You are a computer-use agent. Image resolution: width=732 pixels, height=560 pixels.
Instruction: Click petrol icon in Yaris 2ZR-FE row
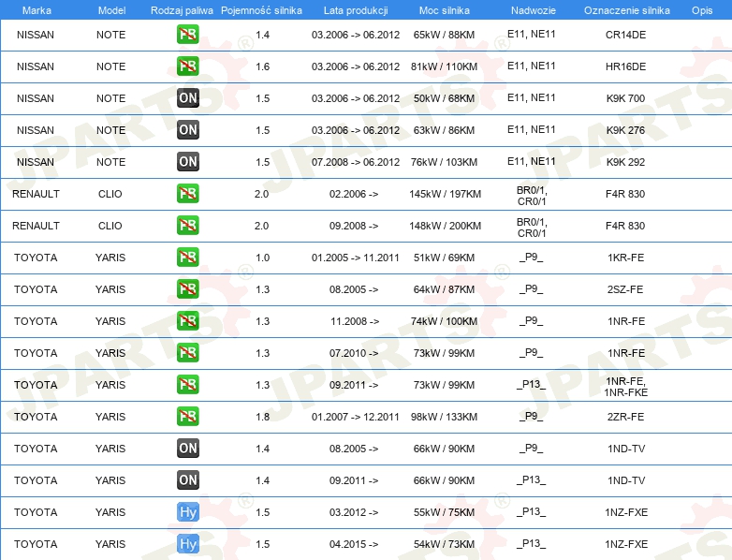(x=187, y=416)
